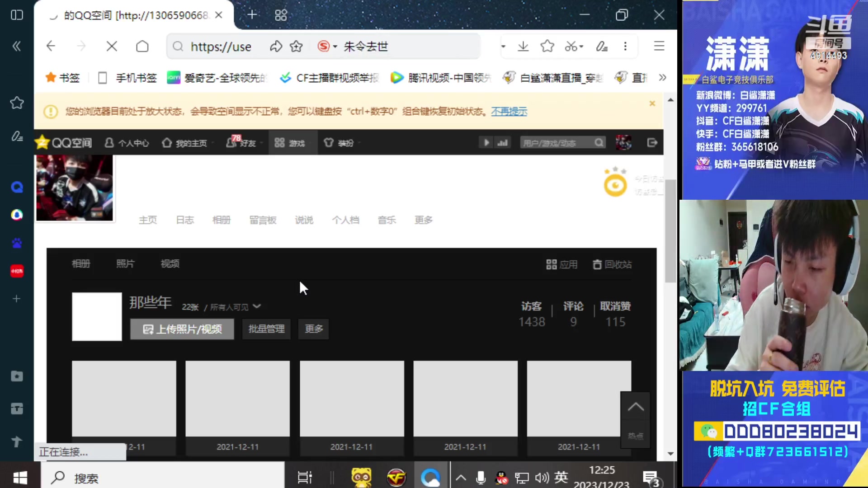The height and width of the screenshot is (488, 868).
Task: Click the profile photo thumbnail
Action: pos(75,188)
